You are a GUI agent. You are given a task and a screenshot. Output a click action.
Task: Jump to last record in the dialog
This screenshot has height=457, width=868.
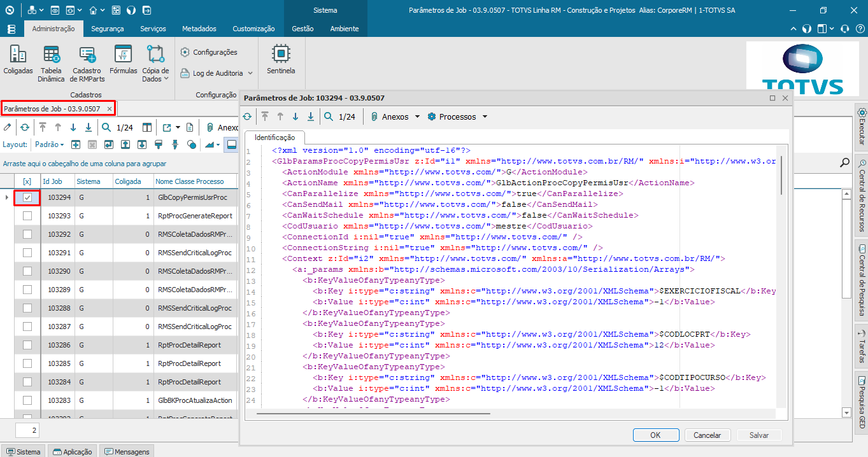pyautogui.click(x=311, y=116)
